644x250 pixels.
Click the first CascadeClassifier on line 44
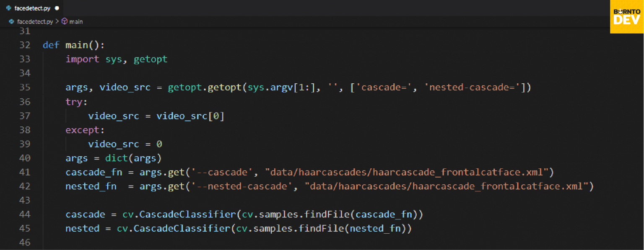[x=188, y=214]
